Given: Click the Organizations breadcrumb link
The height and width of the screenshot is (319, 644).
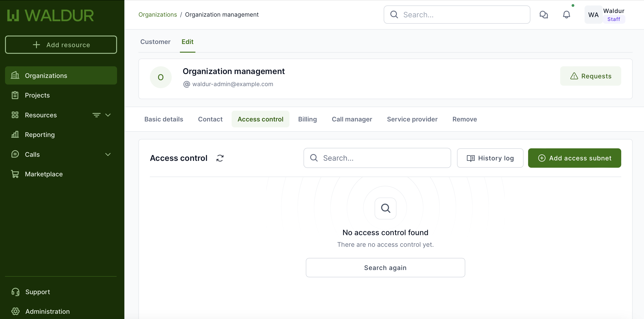Looking at the screenshot, I should (x=158, y=15).
